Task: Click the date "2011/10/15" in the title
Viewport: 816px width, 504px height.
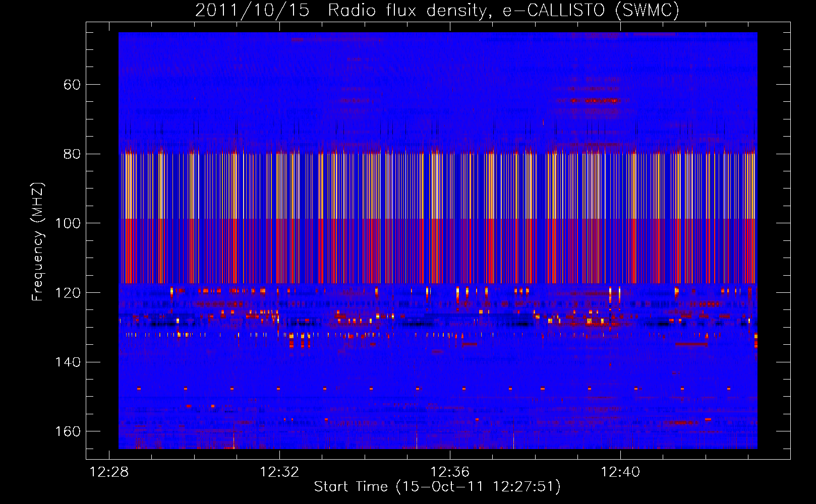Action: coord(252,10)
